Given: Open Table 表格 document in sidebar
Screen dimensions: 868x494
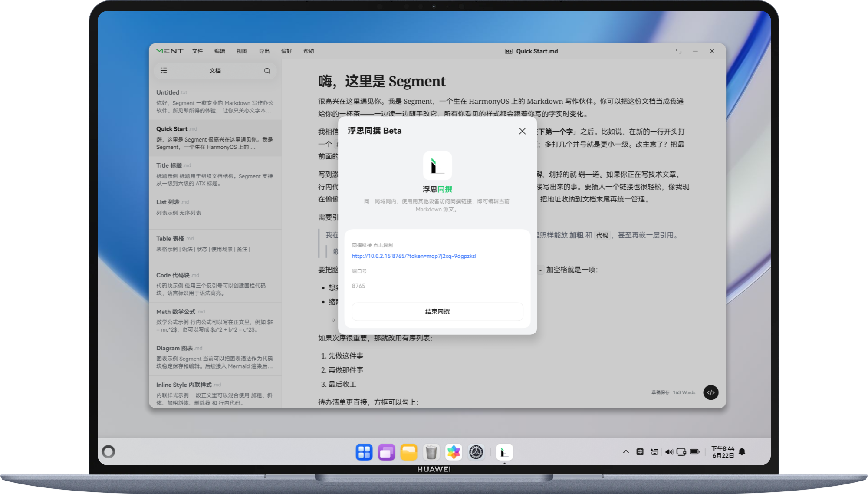Looking at the screenshot, I should [215, 247].
